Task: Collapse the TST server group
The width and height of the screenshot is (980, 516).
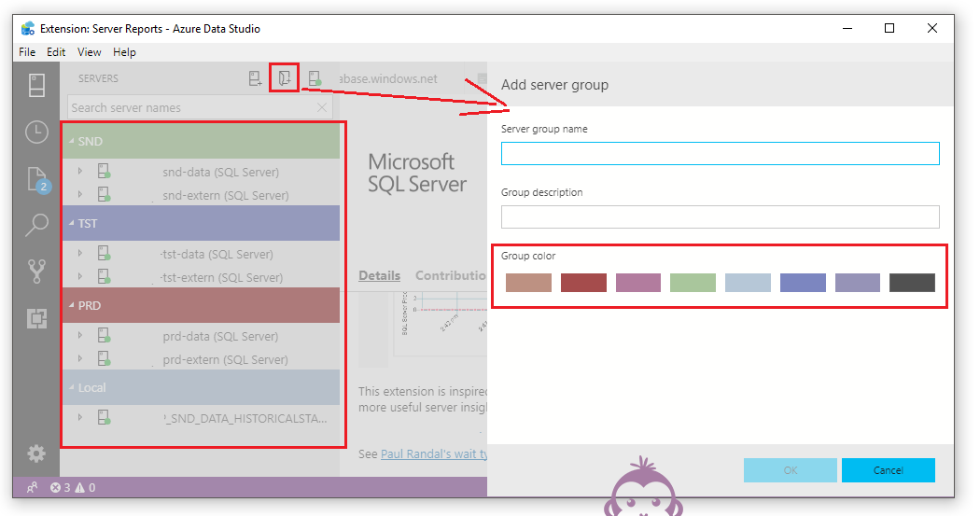Action: 71,223
